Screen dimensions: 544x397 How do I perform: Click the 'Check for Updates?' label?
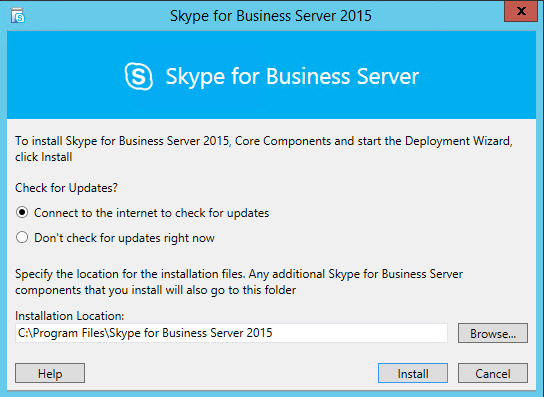tap(66, 188)
